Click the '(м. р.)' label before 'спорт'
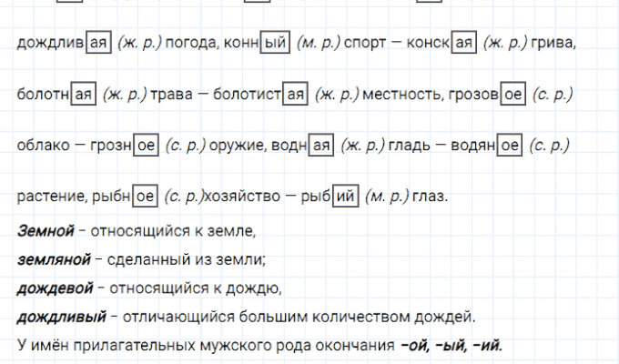The width and height of the screenshot is (619, 364). click(319, 43)
